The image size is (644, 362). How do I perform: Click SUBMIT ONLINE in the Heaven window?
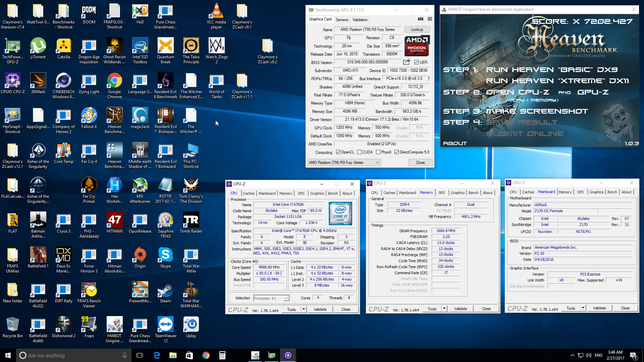pyautogui.click(x=525, y=134)
